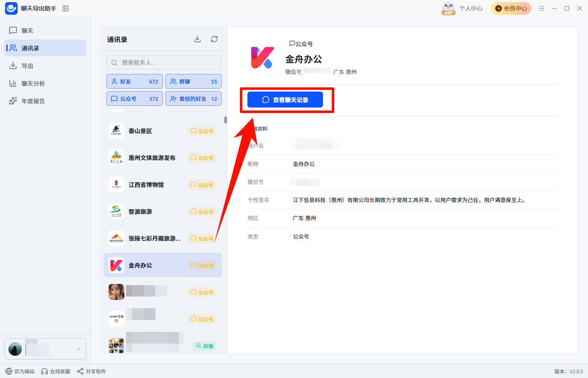Click 江西省博物馆 avatar icon
This screenshot has height=378, width=588.
(x=116, y=184)
